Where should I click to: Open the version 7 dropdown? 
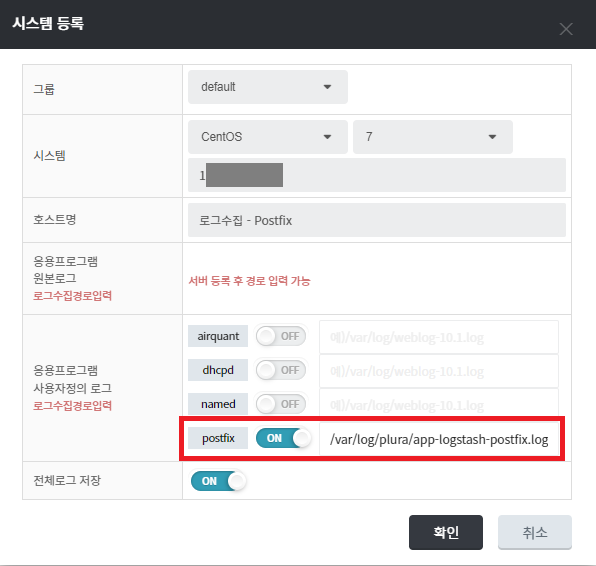click(x=433, y=137)
